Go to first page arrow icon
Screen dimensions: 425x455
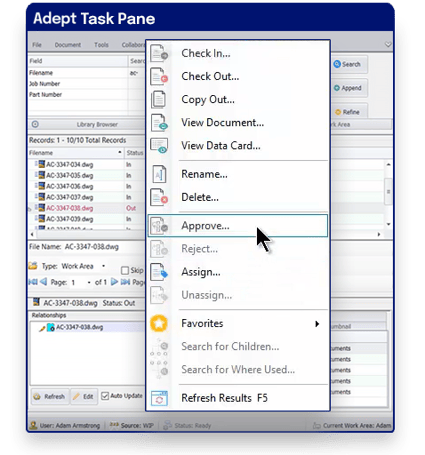pos(33,282)
